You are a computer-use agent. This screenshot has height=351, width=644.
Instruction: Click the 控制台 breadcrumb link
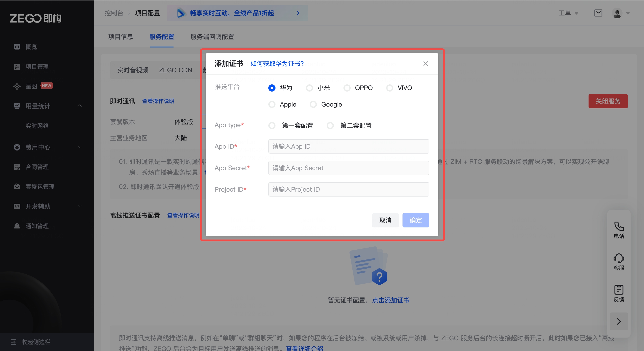pos(114,13)
